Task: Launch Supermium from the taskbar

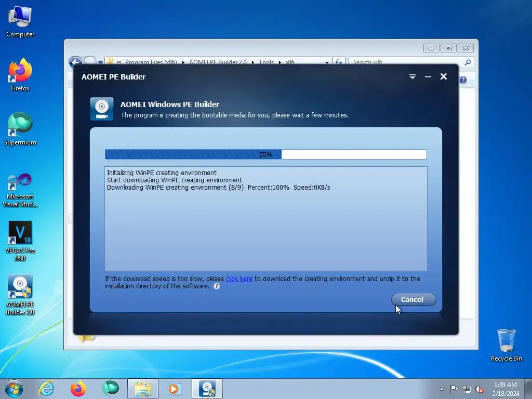Action: click(111, 389)
